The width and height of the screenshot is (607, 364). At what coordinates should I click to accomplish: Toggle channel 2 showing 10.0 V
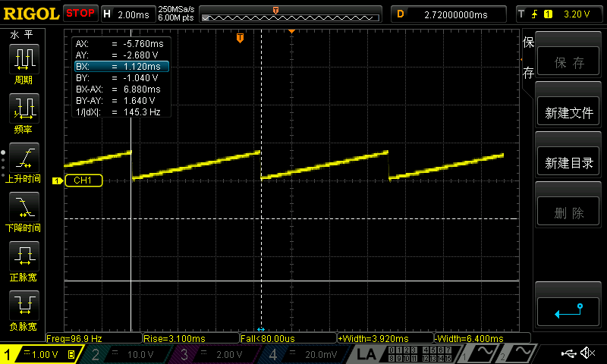[x=127, y=354]
